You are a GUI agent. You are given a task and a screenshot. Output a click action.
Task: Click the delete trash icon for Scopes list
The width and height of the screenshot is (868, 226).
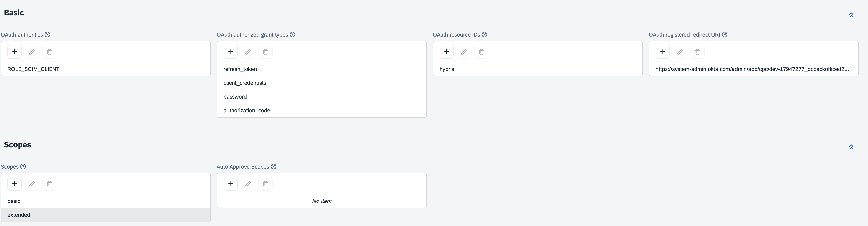point(49,184)
